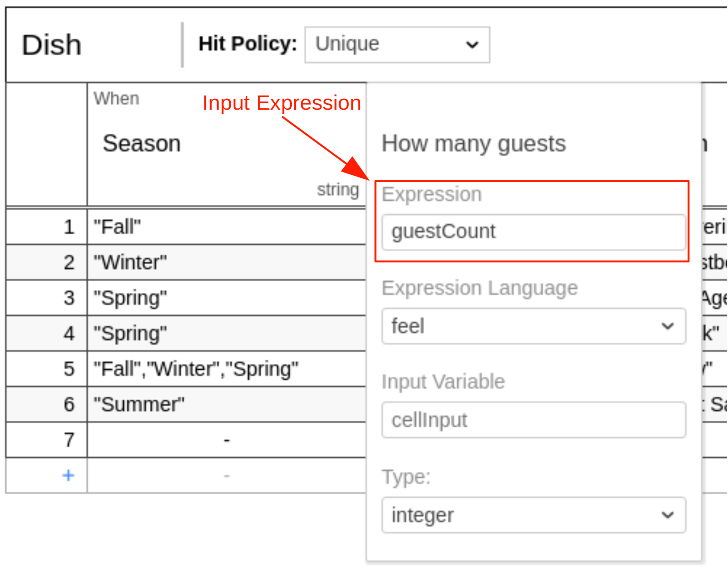The image size is (728, 584).
Task: Click the "string" type label under Season
Action: point(339,189)
